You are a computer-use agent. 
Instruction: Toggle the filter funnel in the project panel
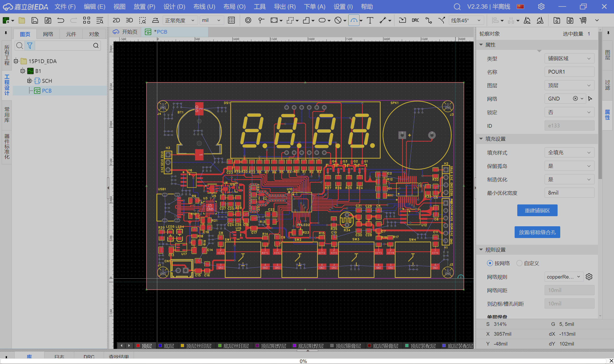point(30,46)
